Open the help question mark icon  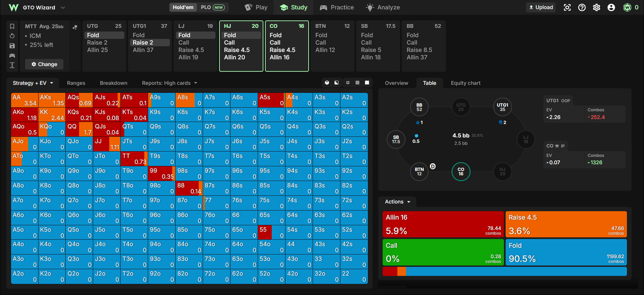[x=582, y=7]
